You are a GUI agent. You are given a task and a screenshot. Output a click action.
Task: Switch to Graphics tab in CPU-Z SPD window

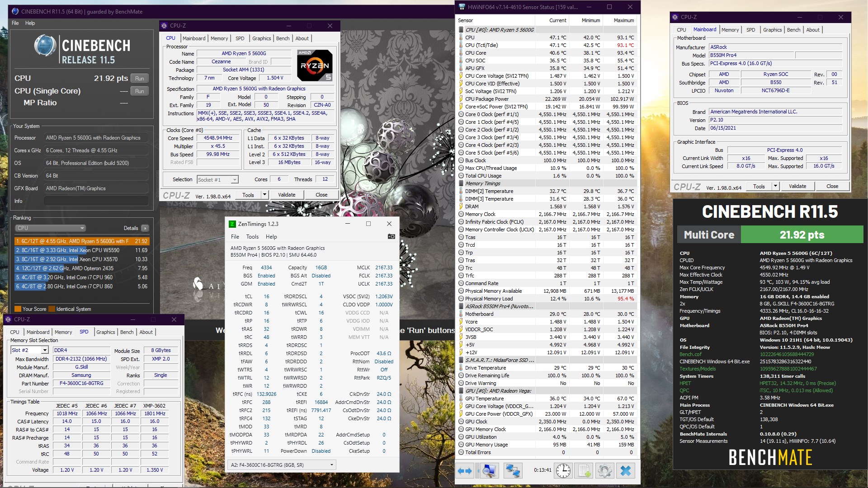pyautogui.click(x=106, y=332)
